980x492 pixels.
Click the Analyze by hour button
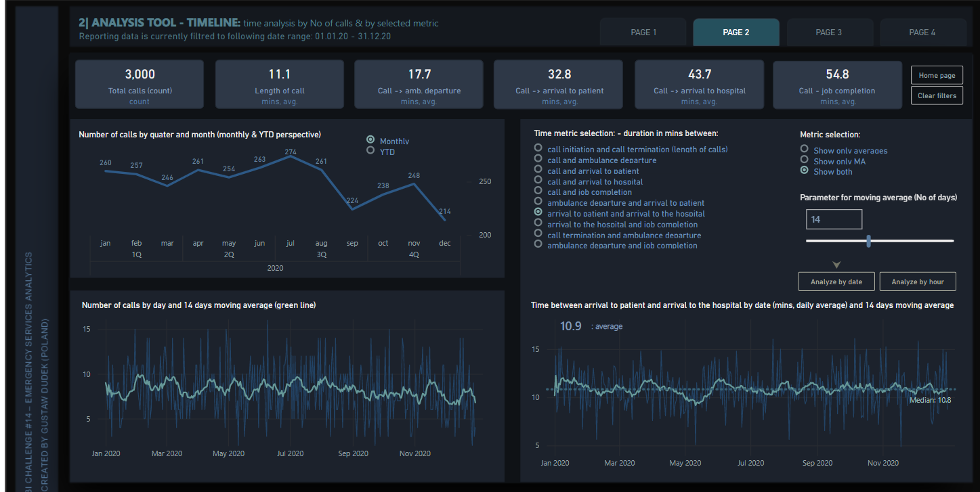tap(917, 282)
